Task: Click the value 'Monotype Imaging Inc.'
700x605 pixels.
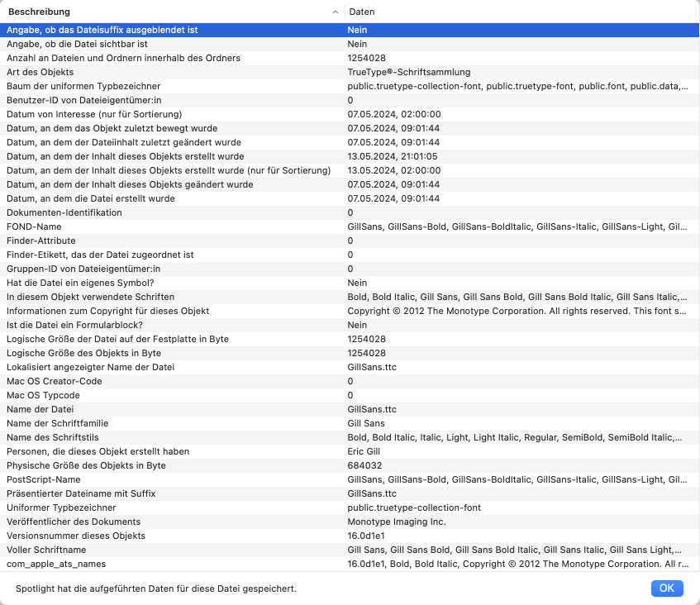Action: [x=397, y=522]
